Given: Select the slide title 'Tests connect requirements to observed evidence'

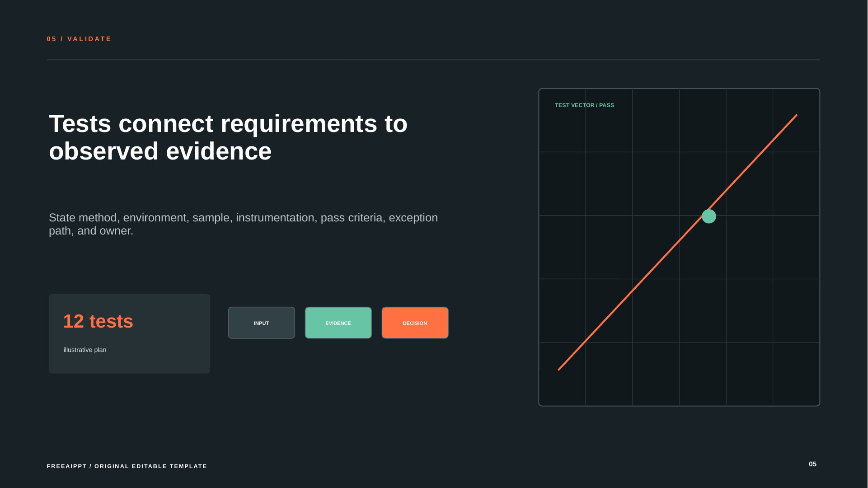Looking at the screenshot, I should [228, 137].
